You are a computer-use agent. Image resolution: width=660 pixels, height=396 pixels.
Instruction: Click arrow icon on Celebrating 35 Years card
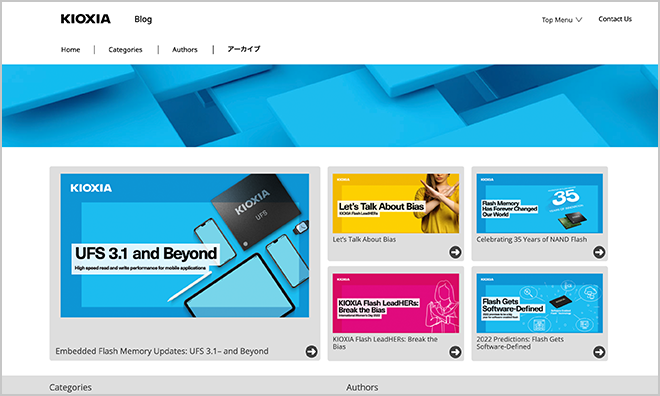[x=599, y=252]
